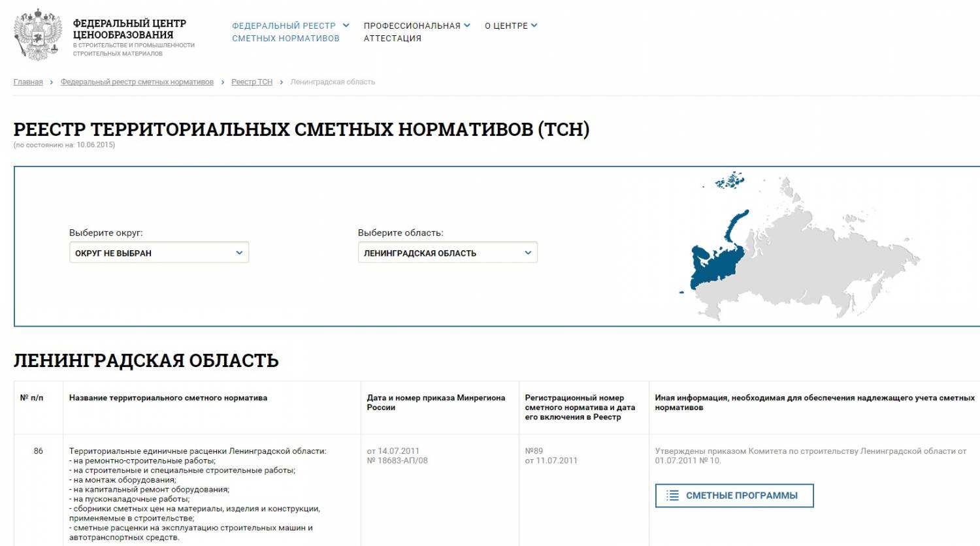
Task: Open the Федеральный центр ценообразования home title
Action: 129,29
